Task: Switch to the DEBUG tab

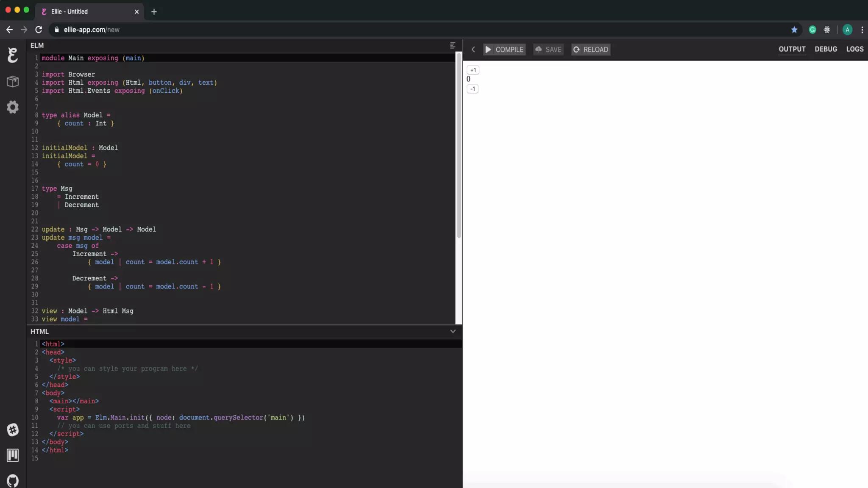Action: (826, 49)
